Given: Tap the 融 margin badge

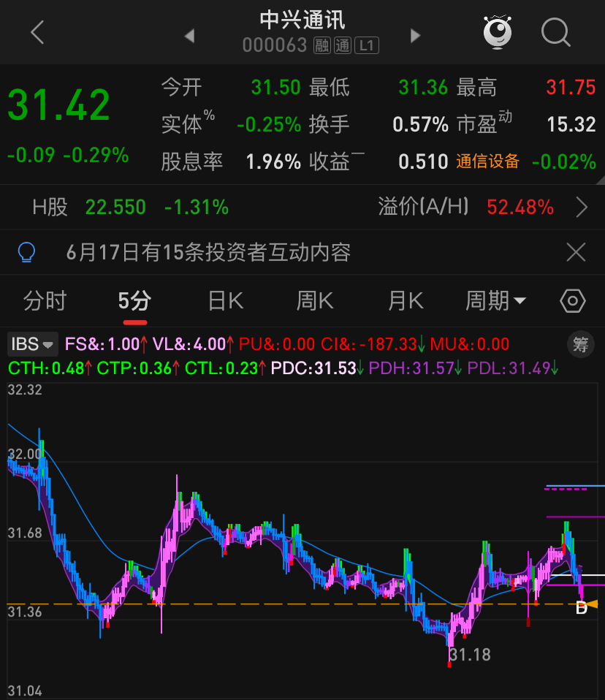Looking at the screenshot, I should (x=321, y=45).
